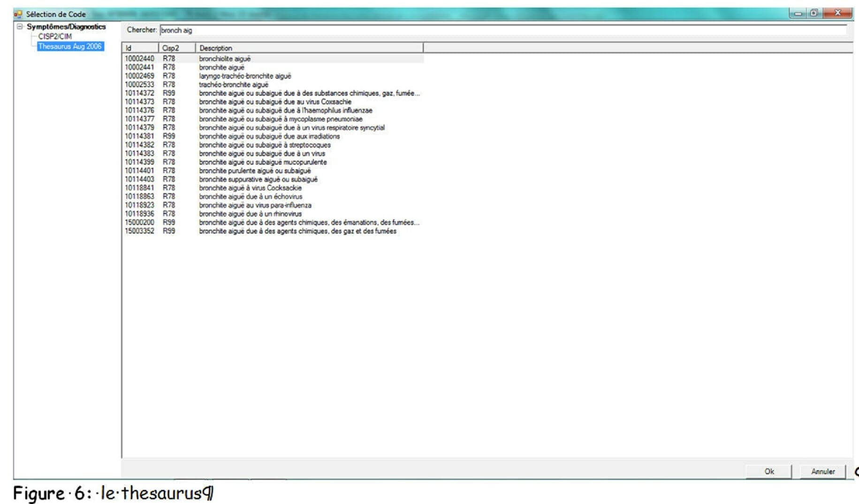859x504 pixels.
Task: Click the Sélection de Code window icon
Action: (x=18, y=14)
